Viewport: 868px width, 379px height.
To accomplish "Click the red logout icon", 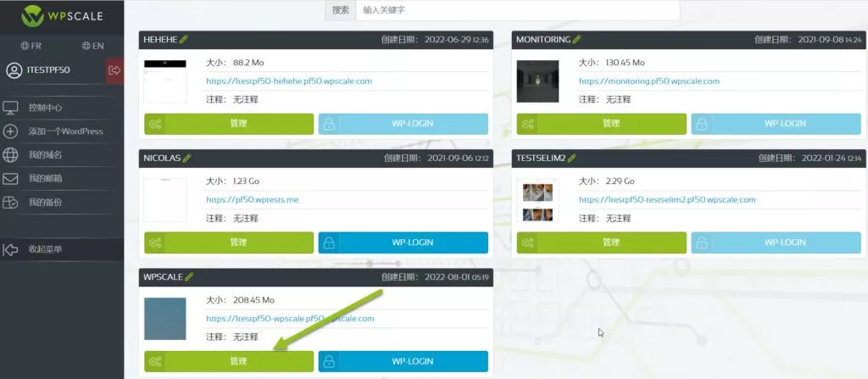I will pyautogui.click(x=114, y=70).
